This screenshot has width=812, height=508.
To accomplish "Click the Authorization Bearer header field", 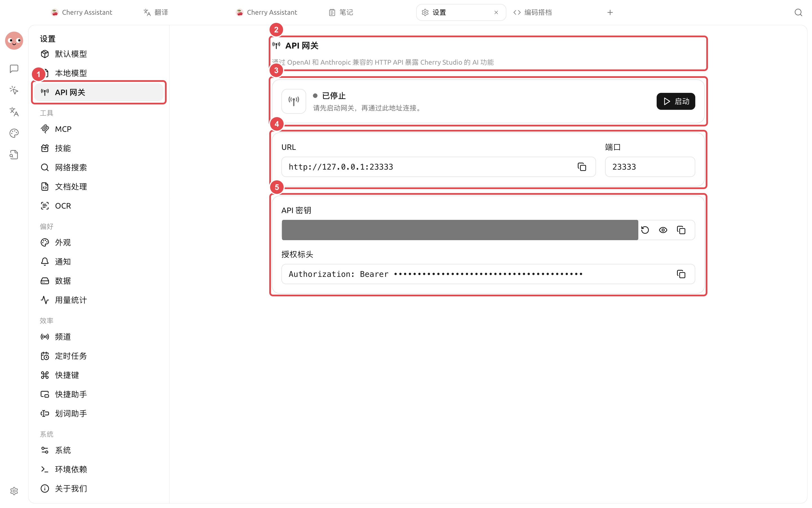I will tap(488, 274).
